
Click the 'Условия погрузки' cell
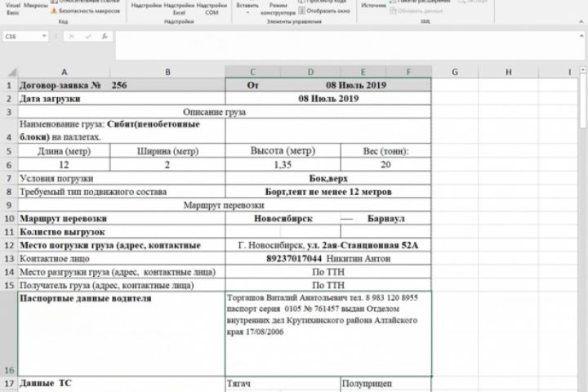click(x=122, y=178)
